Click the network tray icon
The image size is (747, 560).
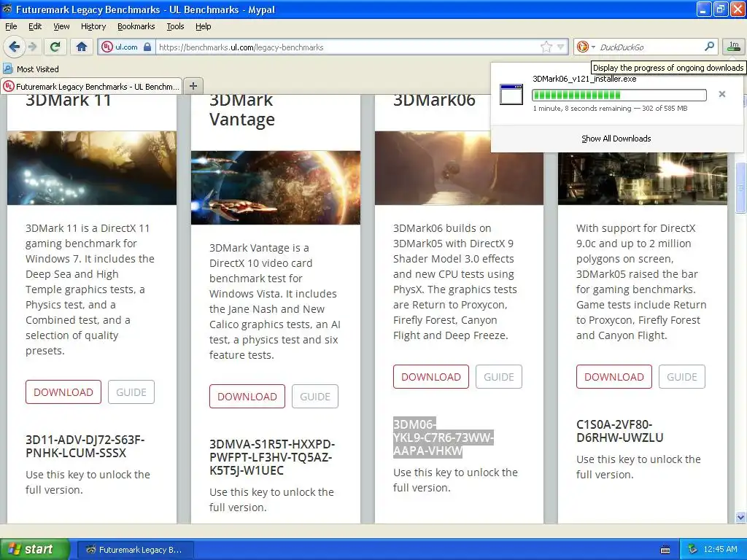coord(693,549)
